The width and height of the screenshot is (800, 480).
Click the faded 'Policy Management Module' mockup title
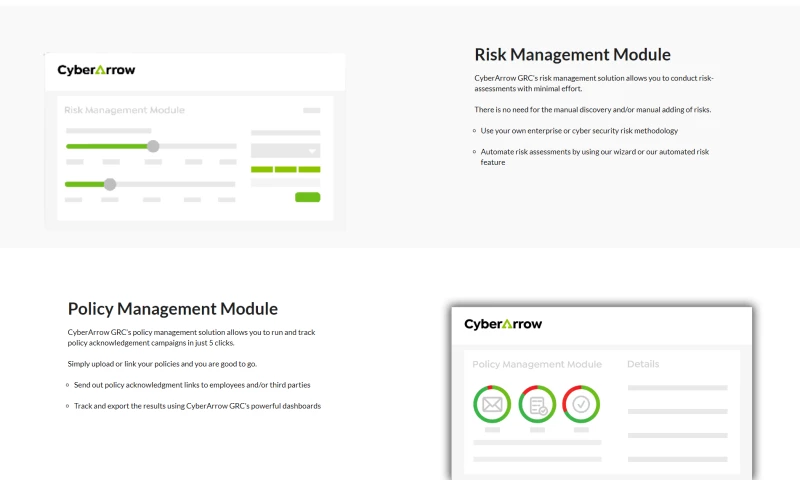[x=537, y=364]
